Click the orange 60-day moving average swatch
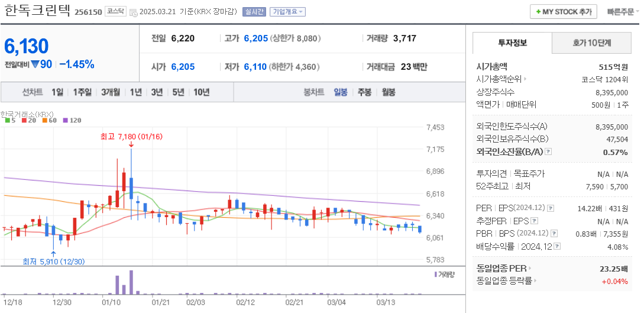This screenshot has width=644, height=313. (x=44, y=120)
